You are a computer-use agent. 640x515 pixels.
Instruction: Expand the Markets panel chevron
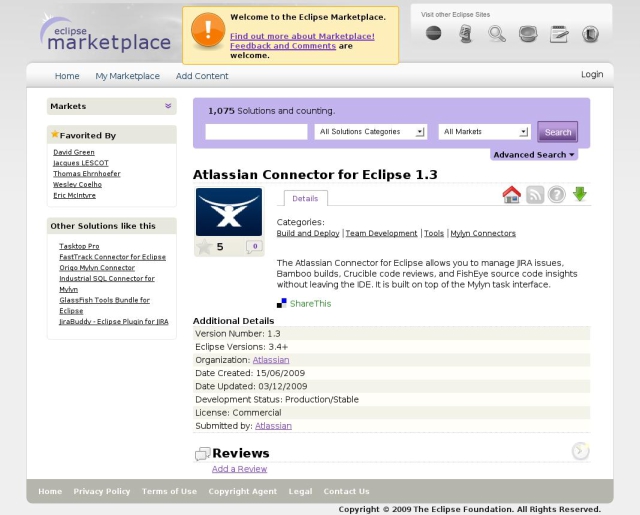pyautogui.click(x=168, y=106)
